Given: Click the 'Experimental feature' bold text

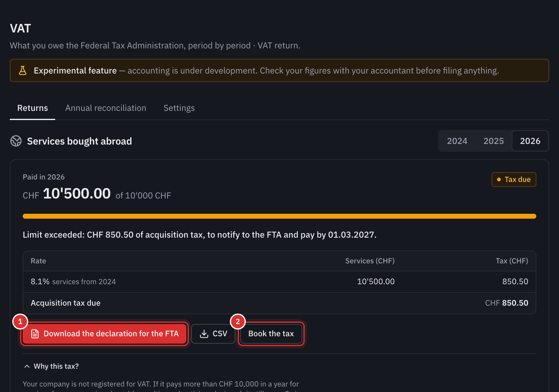Looking at the screenshot, I should [75, 71].
